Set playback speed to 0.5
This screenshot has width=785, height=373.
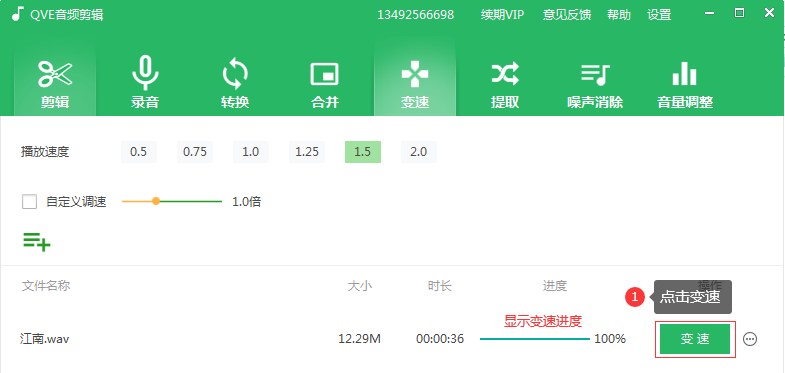pos(139,152)
